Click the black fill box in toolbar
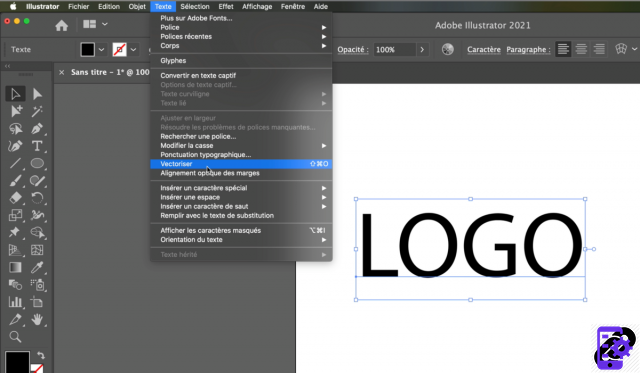 (x=17, y=362)
